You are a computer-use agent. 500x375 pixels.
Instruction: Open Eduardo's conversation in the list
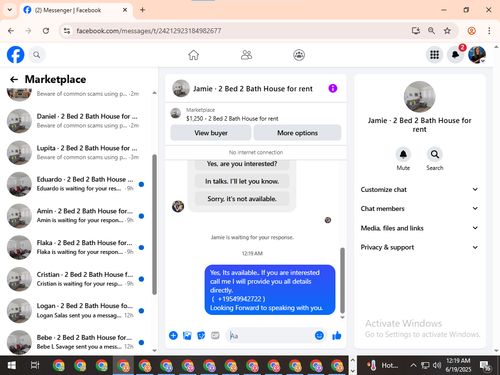(77, 184)
